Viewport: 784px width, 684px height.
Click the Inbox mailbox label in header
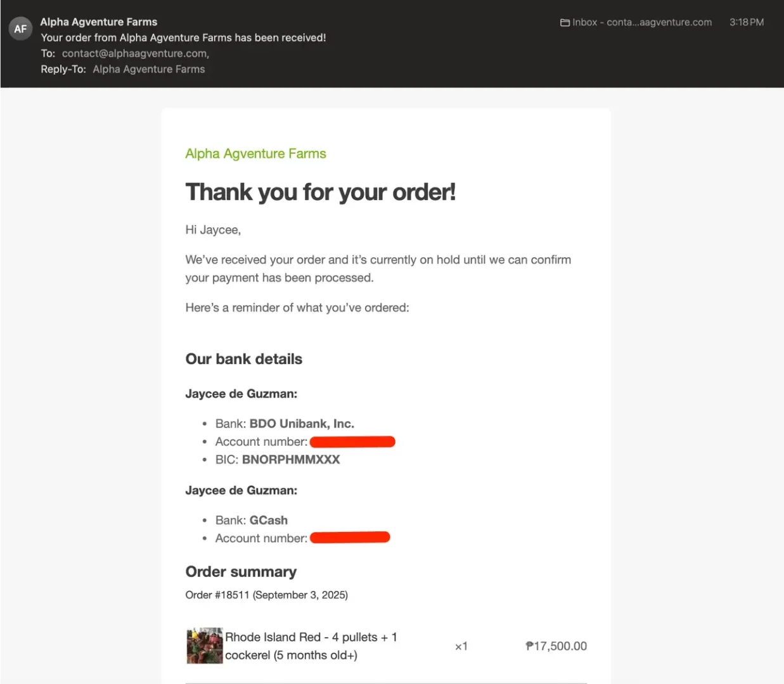641,22
